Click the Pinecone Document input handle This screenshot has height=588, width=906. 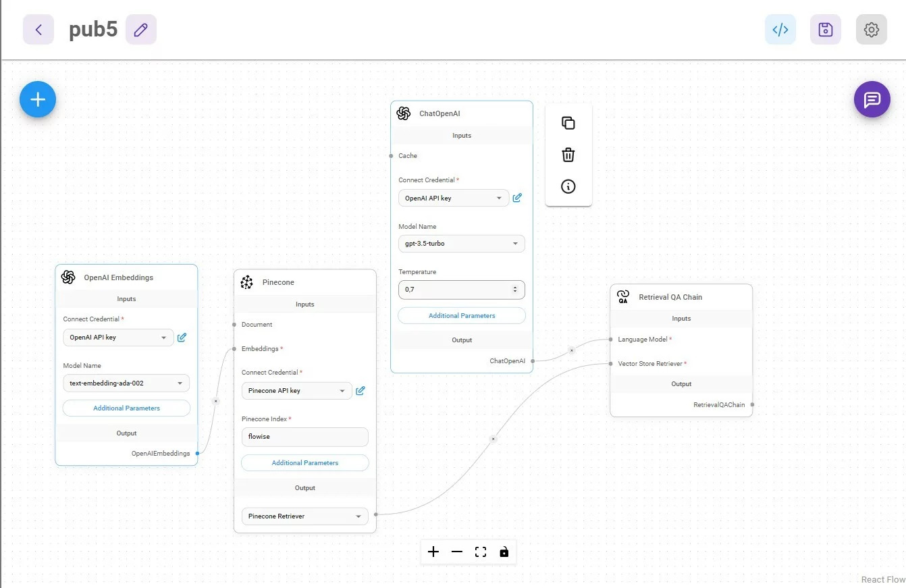point(234,325)
